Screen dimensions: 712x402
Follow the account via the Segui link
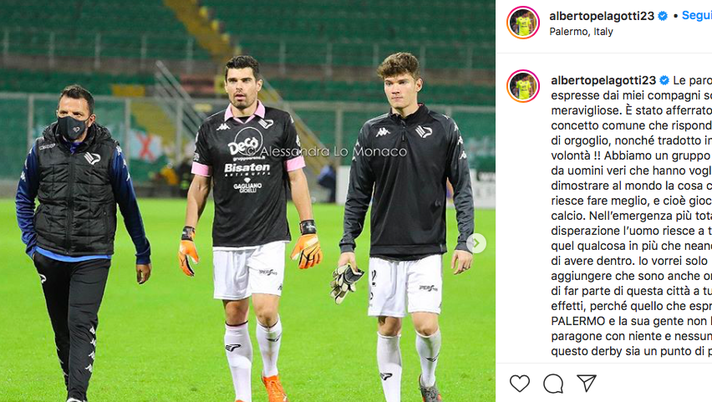(697, 15)
